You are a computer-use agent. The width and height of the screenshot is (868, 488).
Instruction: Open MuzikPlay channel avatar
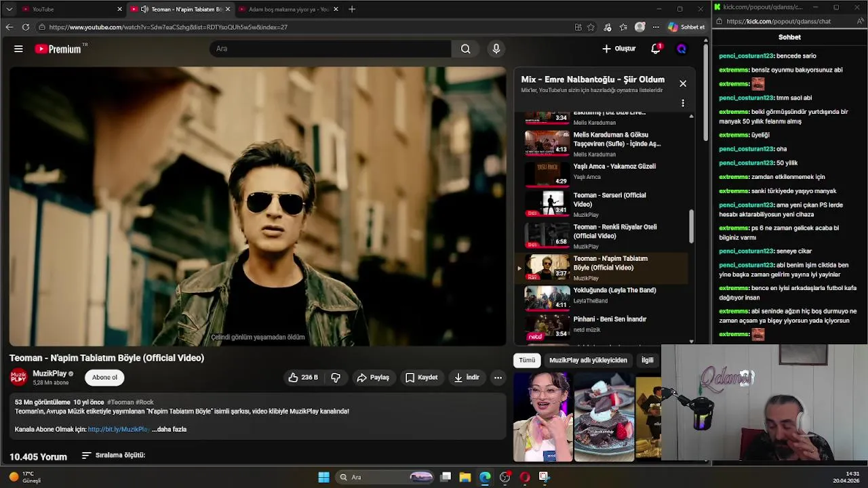point(19,378)
